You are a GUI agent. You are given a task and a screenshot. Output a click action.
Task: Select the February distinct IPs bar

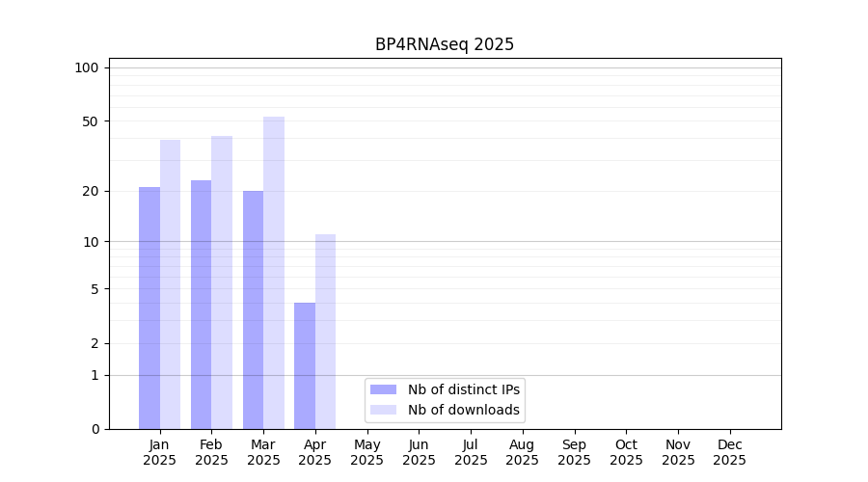(x=201, y=305)
